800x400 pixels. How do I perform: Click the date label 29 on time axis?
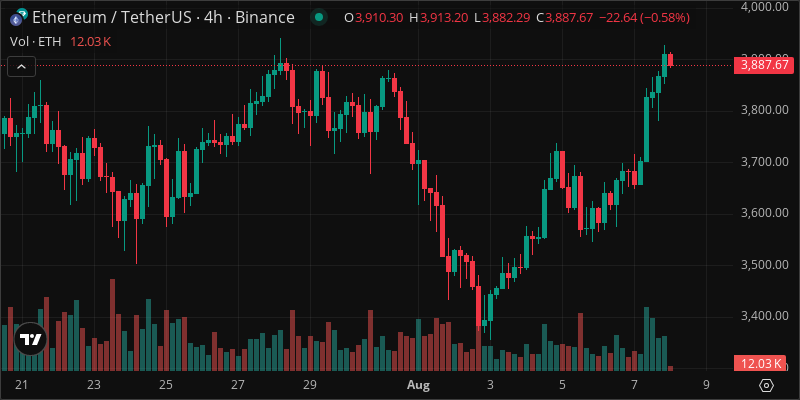point(310,384)
